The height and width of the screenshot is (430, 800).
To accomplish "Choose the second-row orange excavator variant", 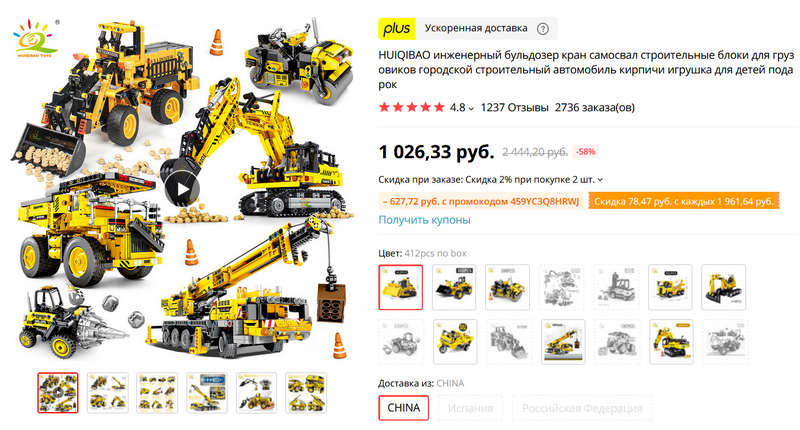I will (671, 342).
